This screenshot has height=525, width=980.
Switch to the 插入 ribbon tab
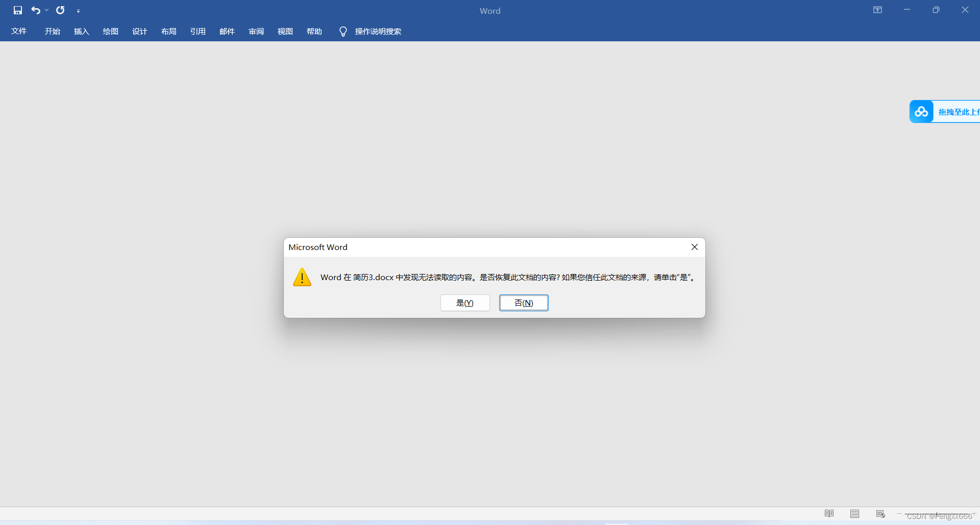tap(82, 31)
